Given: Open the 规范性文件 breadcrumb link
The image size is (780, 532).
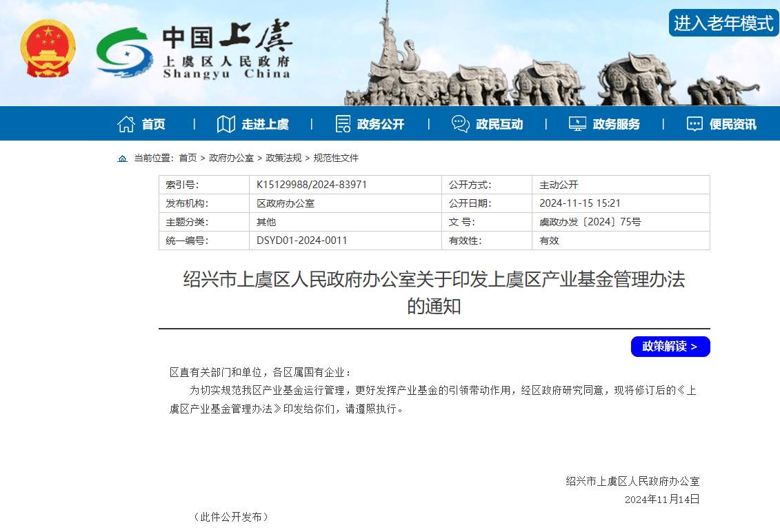Looking at the screenshot, I should (336, 158).
